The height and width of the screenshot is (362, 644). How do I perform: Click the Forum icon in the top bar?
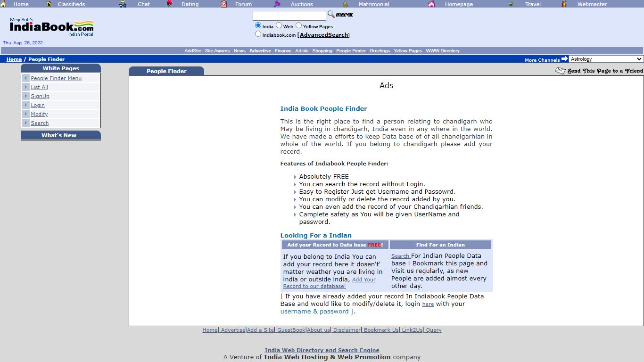[x=224, y=4]
